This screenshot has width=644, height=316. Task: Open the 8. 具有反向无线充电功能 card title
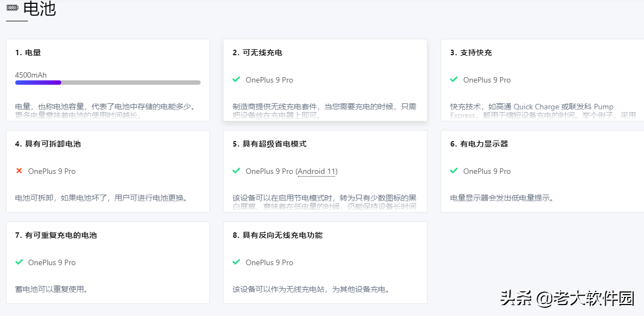277,235
